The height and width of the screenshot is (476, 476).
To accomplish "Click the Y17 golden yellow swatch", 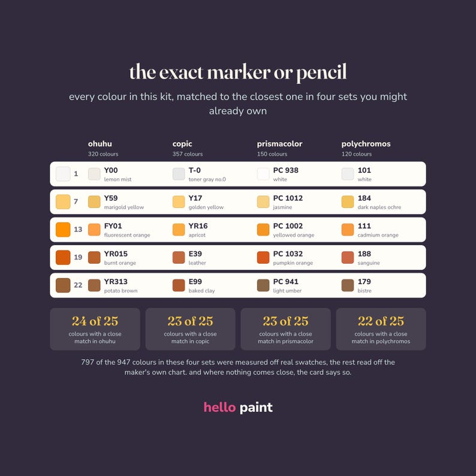I will point(179,202).
